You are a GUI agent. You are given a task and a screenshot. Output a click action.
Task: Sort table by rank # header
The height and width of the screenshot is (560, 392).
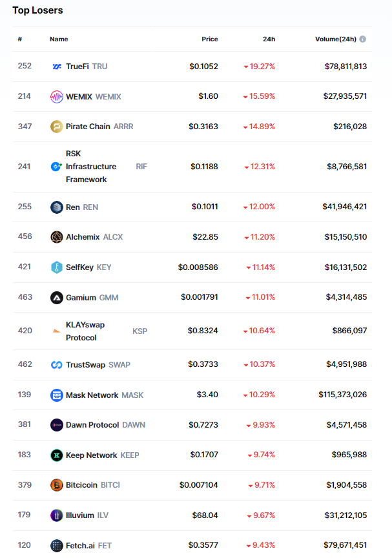pyautogui.click(x=20, y=39)
